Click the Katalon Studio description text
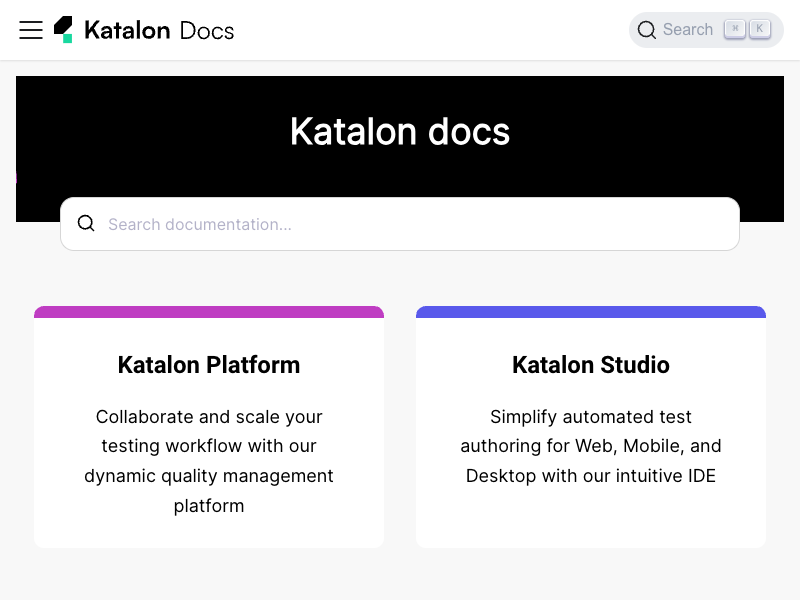 [x=591, y=446]
